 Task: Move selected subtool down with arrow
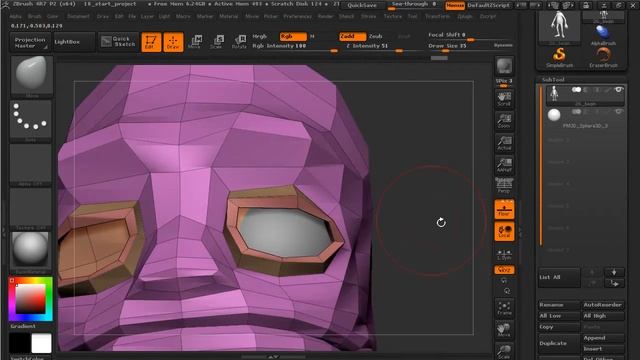[x=613, y=272]
